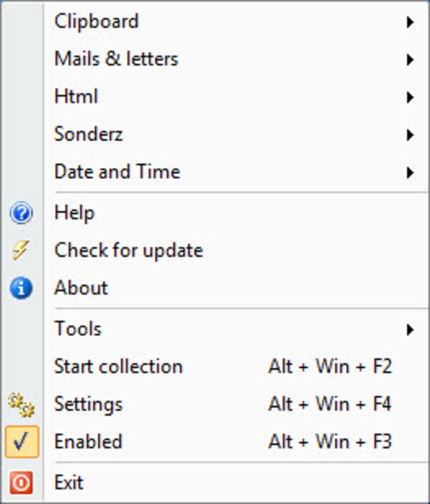Toggle the Enabled checkmark box
Image resolution: width=430 pixels, height=504 pixels.
coord(22,442)
